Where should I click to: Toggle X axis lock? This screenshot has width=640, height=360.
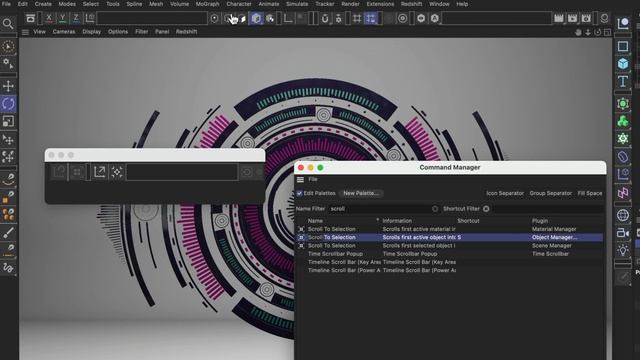click(49, 18)
